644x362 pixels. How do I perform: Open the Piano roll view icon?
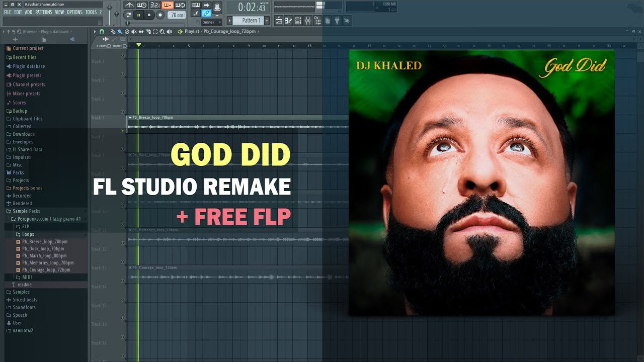pyautogui.click(x=289, y=21)
